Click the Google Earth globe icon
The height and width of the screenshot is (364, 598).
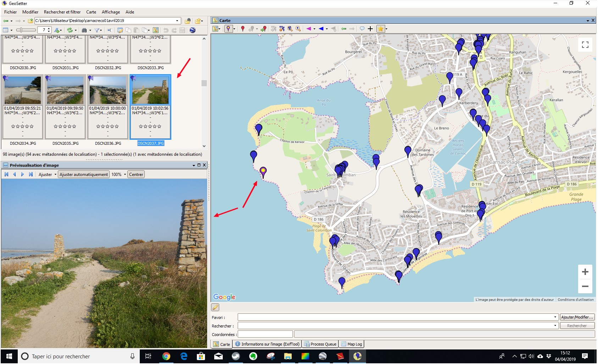193,30
